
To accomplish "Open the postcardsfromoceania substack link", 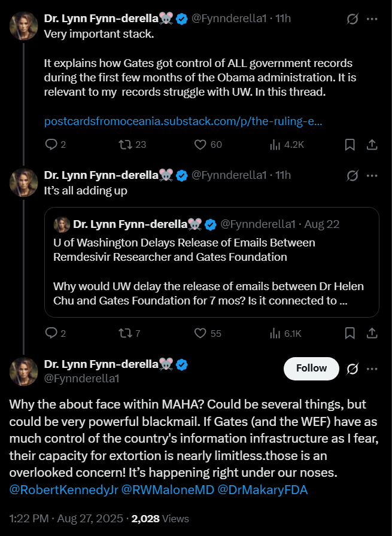I will point(183,121).
